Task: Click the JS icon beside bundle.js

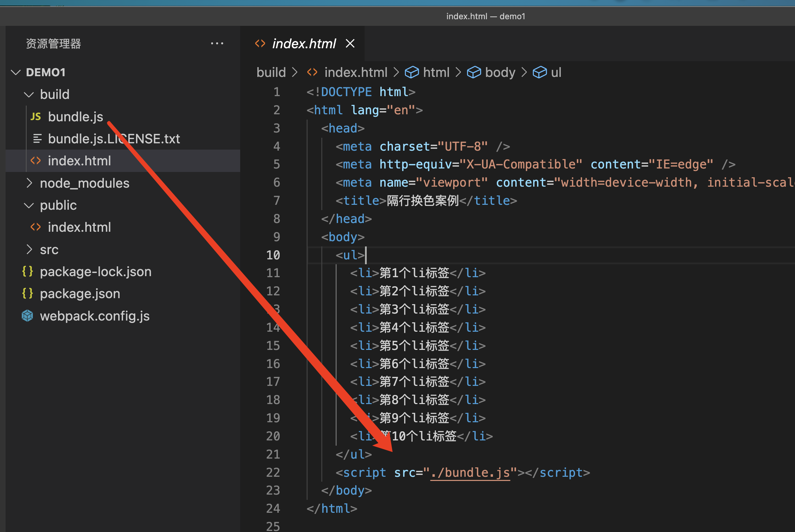Action: point(36,116)
